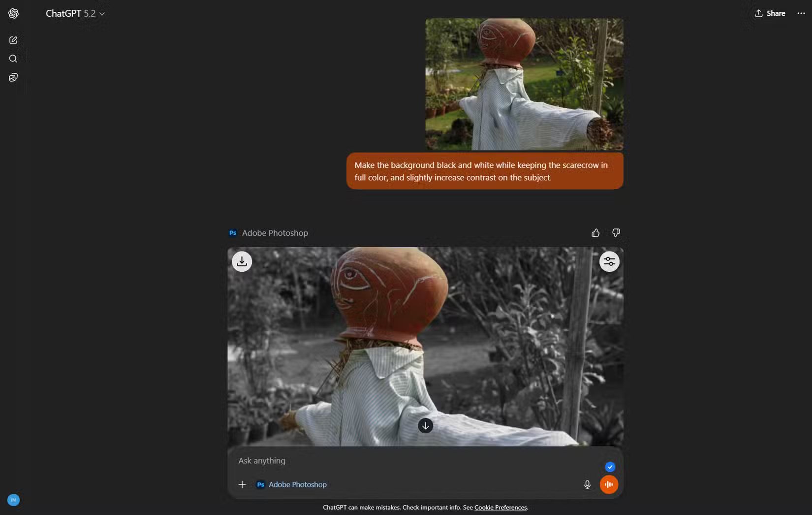Open image adjustment sliders icon

[609, 261]
